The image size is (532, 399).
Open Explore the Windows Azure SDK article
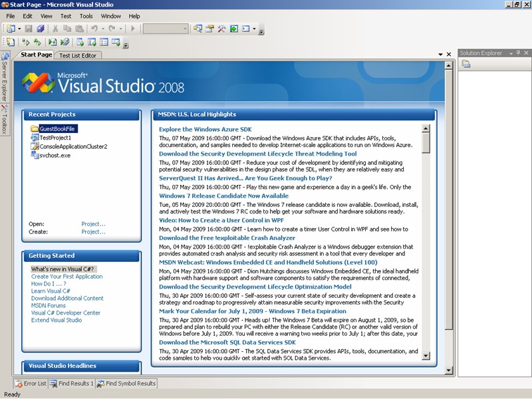(x=205, y=129)
